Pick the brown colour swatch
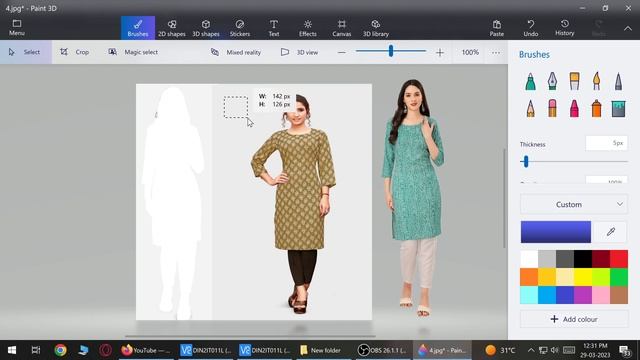Viewport: 640px width, 360px height. (x=619, y=295)
